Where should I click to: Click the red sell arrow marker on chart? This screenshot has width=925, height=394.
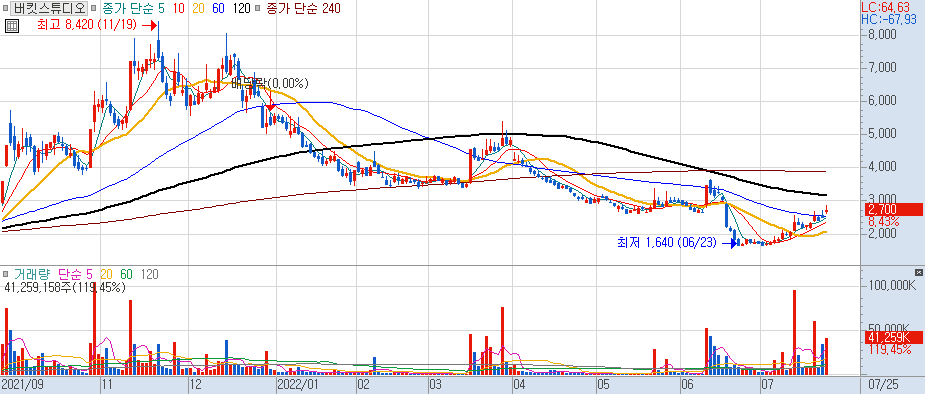point(270,107)
